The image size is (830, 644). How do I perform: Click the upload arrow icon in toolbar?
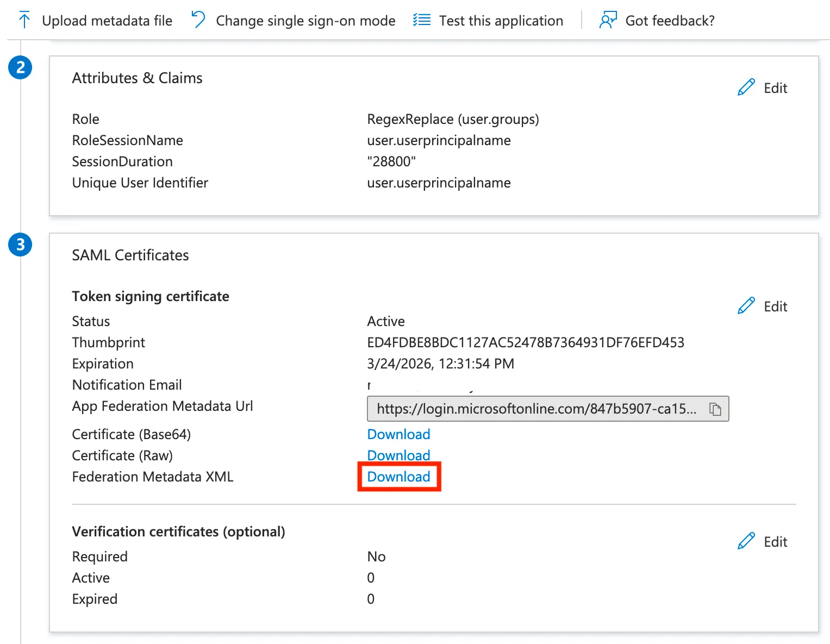coord(24,21)
